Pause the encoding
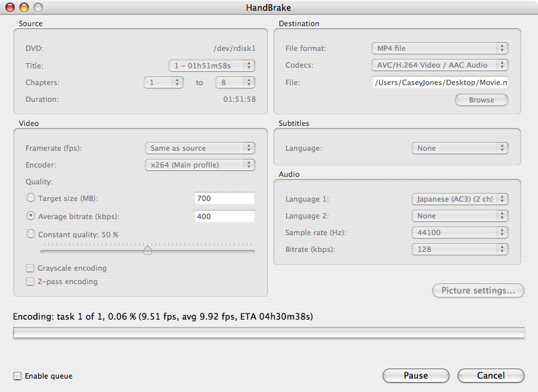Image resolution: width=538 pixels, height=392 pixels. pos(416,375)
